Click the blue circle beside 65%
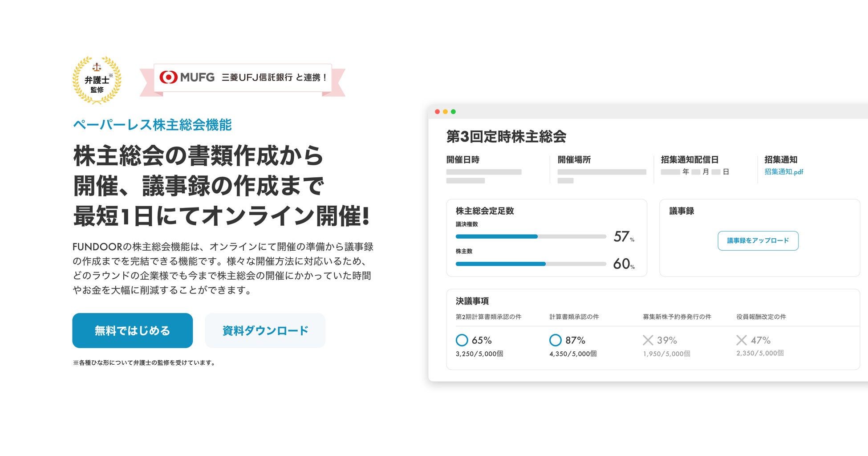Image resolution: width=868 pixels, height=456 pixels. click(462, 340)
